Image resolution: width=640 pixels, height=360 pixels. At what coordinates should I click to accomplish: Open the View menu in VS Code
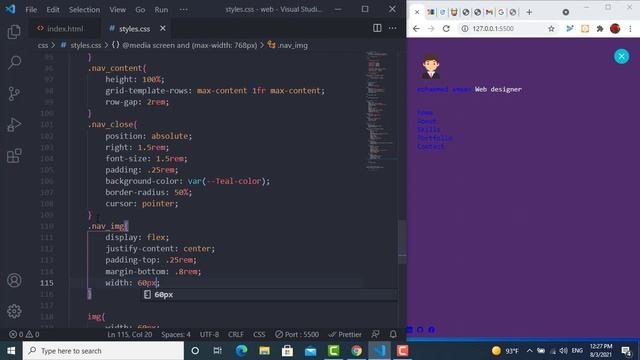(117, 9)
